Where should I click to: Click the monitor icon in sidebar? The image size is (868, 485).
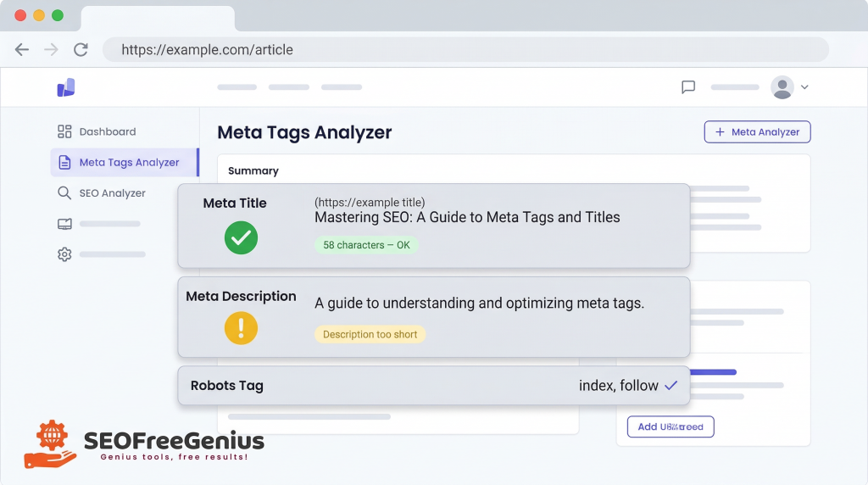pos(64,224)
